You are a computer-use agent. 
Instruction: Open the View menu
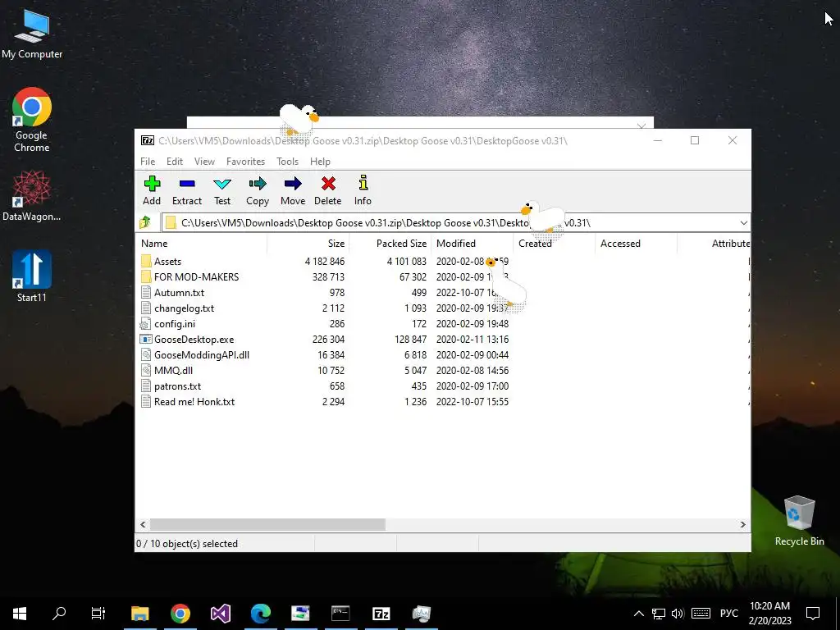[204, 162]
